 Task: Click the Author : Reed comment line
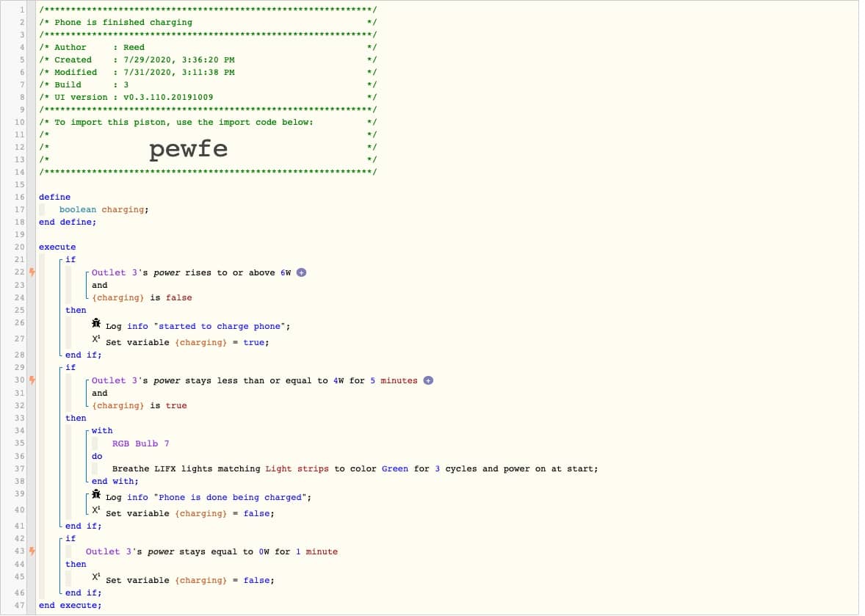208,48
